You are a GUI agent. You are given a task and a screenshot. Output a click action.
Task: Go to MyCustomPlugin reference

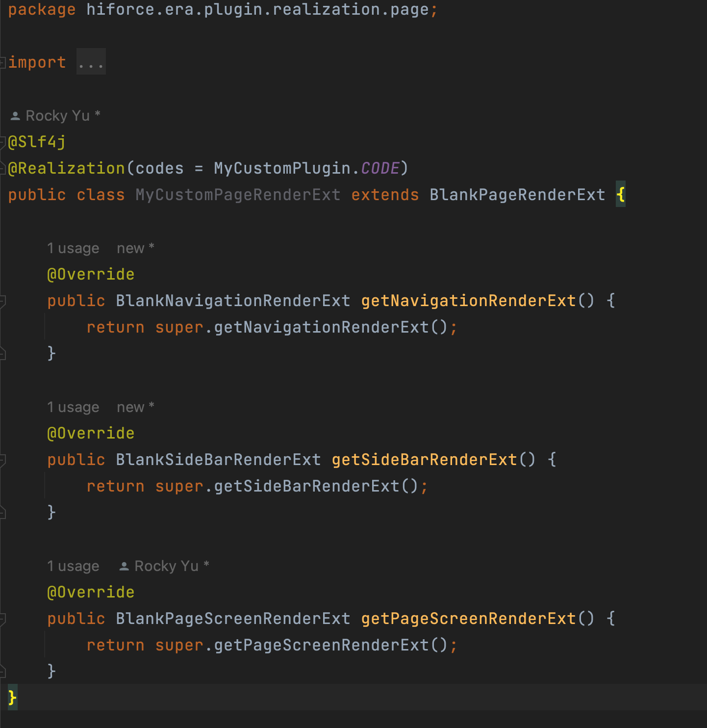pos(282,168)
